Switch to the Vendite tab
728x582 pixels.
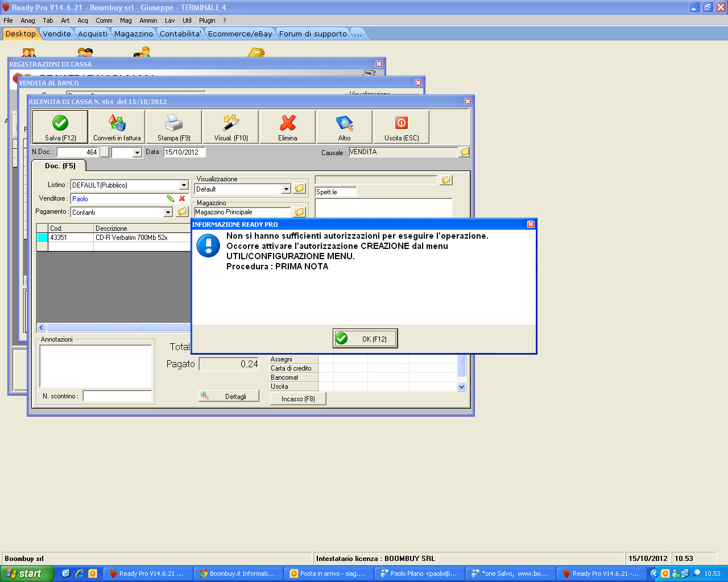coord(57,34)
